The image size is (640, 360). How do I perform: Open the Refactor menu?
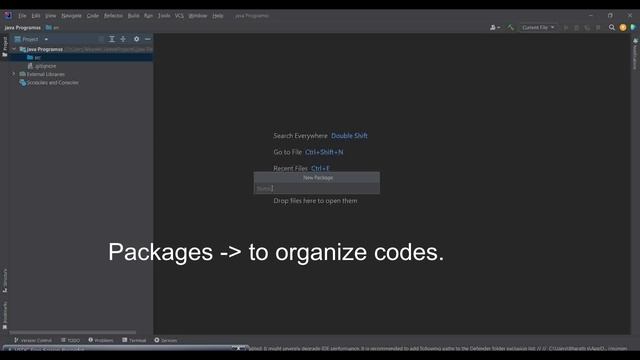(113, 16)
